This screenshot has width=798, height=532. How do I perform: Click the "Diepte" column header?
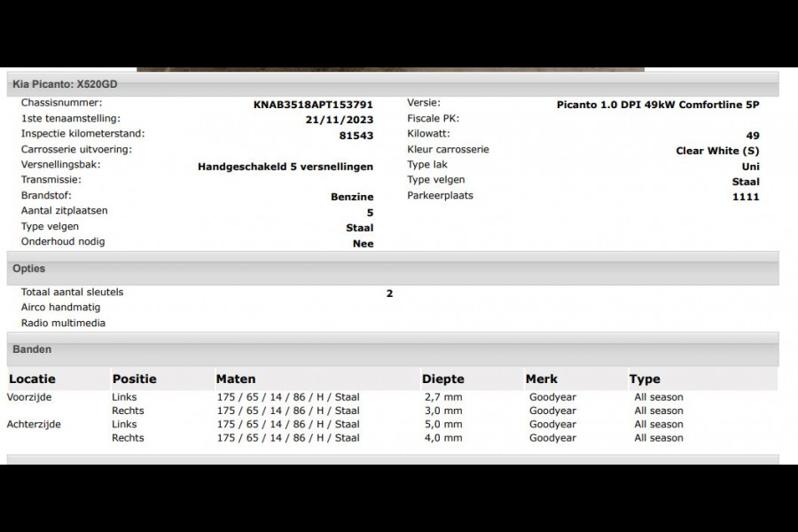[443, 379]
